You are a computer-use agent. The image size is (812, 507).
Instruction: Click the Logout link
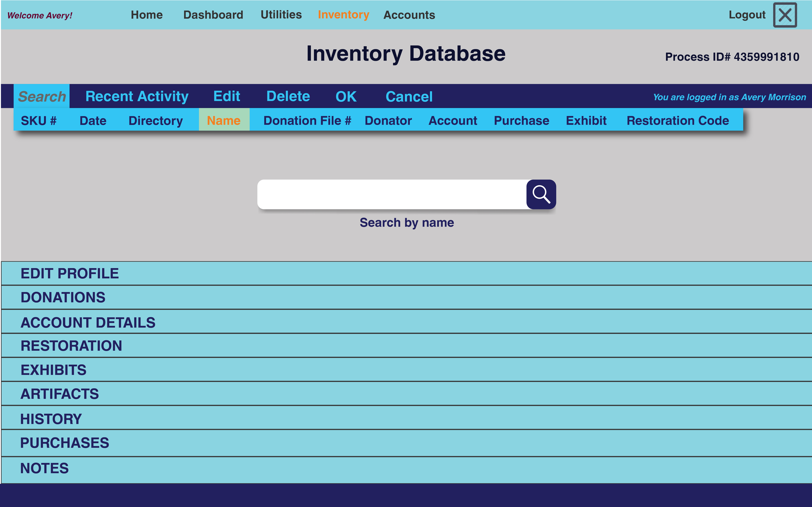point(747,15)
